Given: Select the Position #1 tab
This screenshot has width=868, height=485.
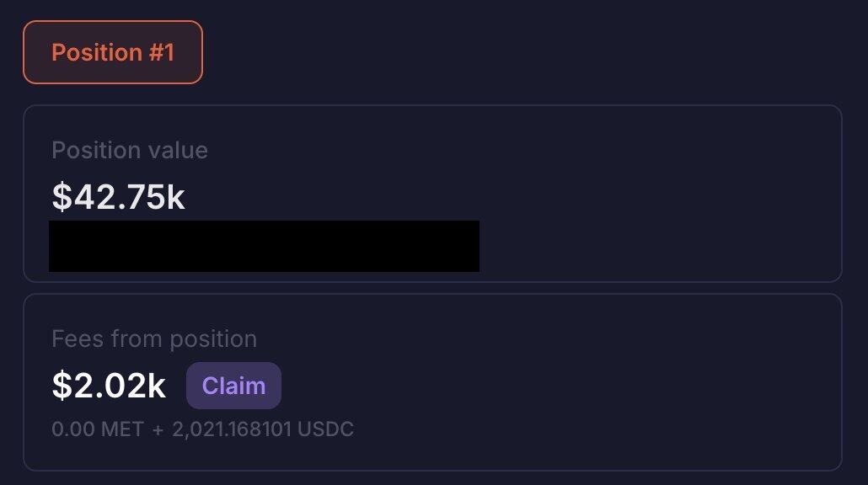Looking at the screenshot, I should click(x=112, y=52).
